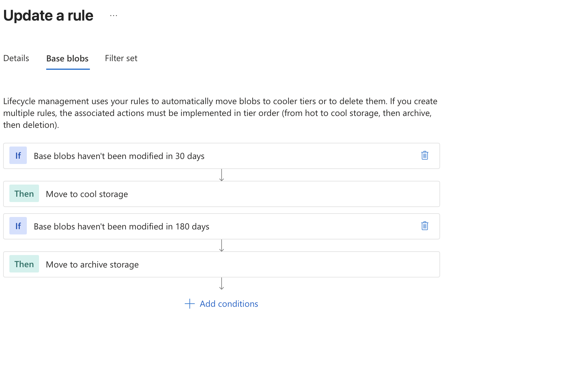The image size is (588, 371).
Task: Click the If badge for 180 days
Action: (x=18, y=226)
